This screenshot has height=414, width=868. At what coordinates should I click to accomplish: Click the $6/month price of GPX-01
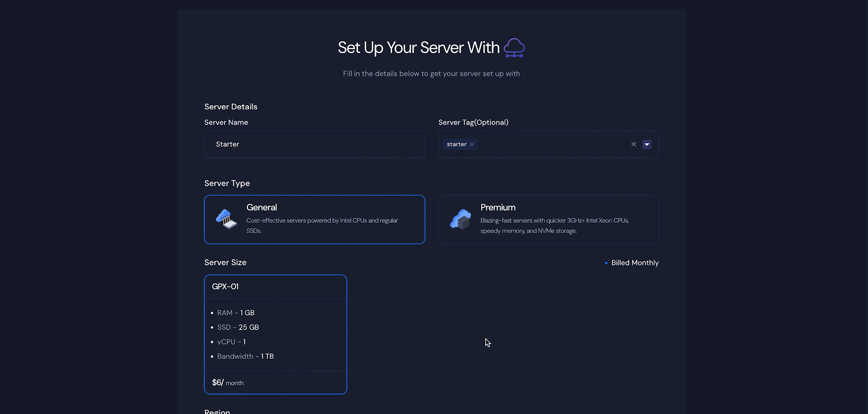pos(228,383)
